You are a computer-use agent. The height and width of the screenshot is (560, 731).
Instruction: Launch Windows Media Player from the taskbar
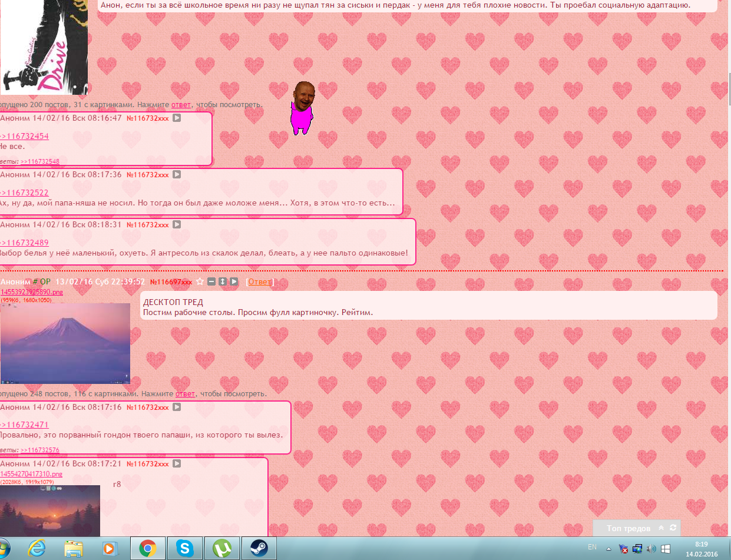click(110, 549)
